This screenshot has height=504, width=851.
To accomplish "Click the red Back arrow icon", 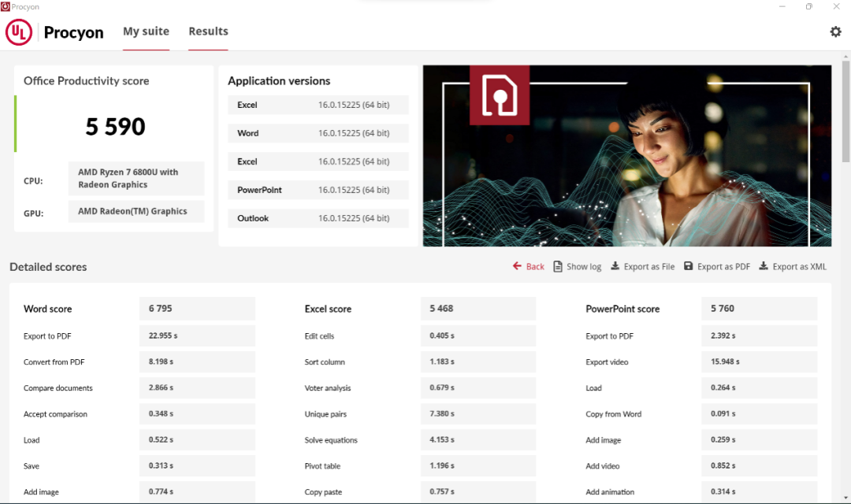I will tap(517, 266).
